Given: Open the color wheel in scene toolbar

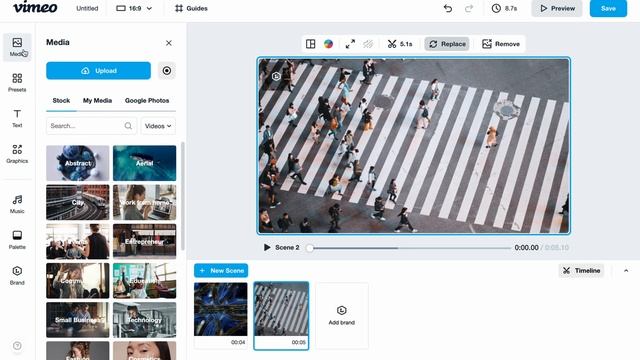Looking at the screenshot, I should coord(328,44).
